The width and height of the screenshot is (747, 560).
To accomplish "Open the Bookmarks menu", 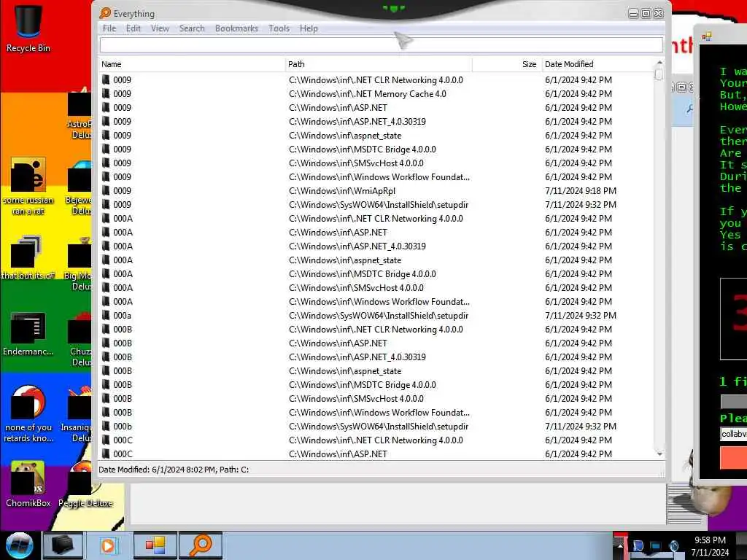I will (236, 28).
